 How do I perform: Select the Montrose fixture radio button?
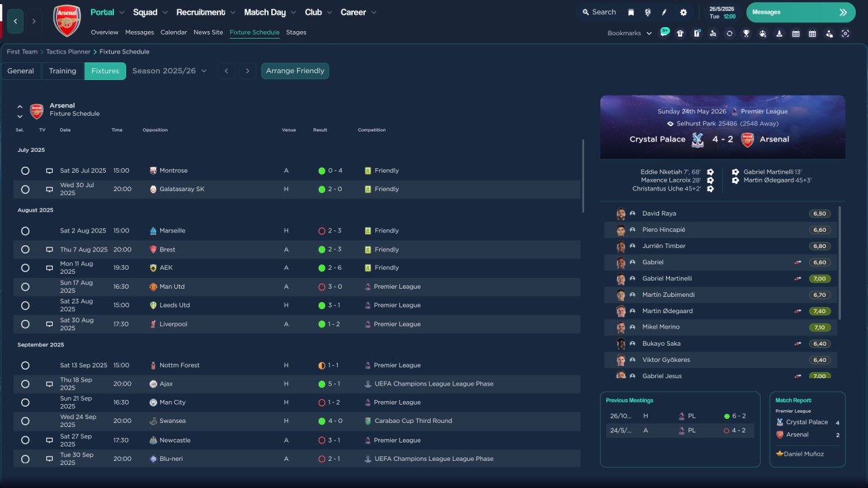coord(25,171)
